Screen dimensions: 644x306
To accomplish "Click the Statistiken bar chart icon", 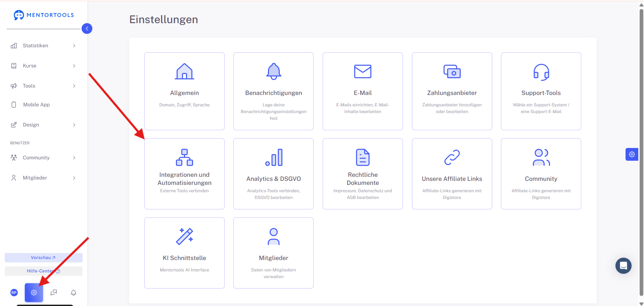I will pos(14,46).
